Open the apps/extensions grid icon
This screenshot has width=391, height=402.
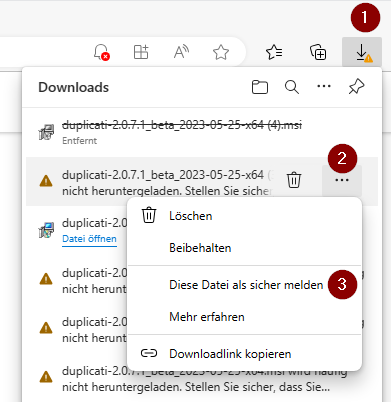[141, 52]
